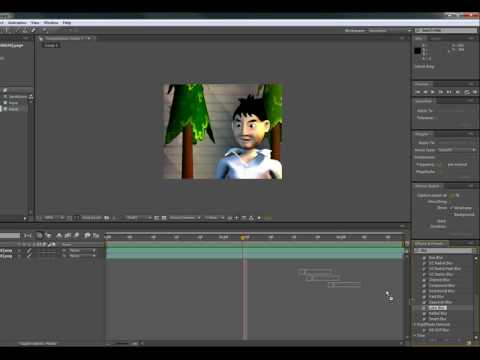Screen dimensions: 480x360
Task: Open Wiggler Noise Type dropdown
Action: [x=457, y=150]
